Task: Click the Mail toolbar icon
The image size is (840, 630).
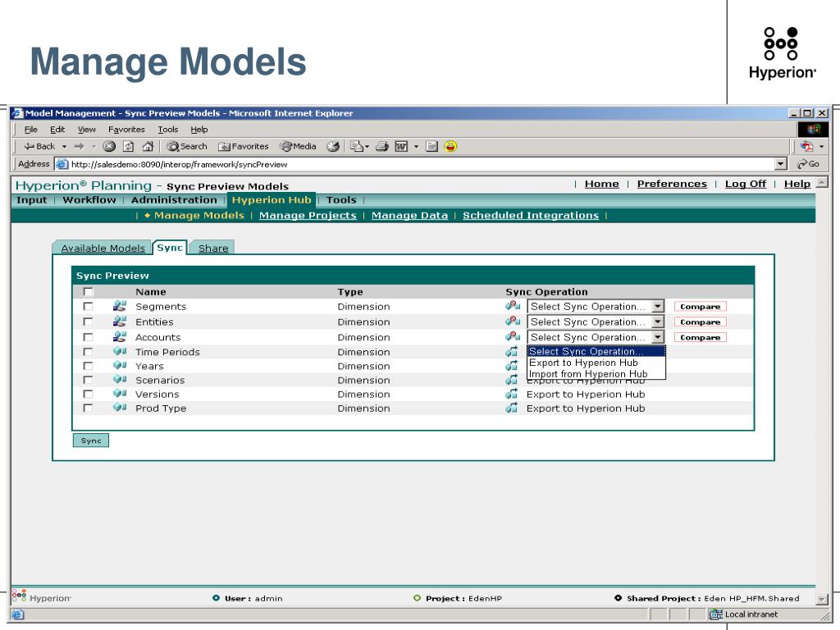Action: [357, 146]
